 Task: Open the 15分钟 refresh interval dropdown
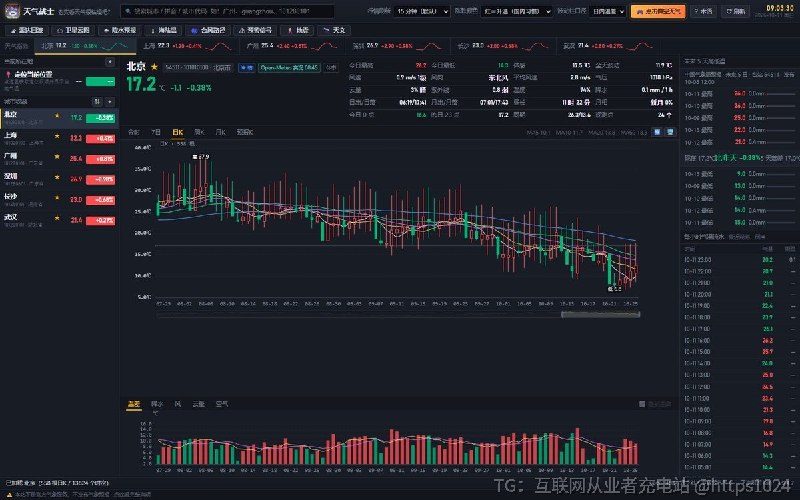(421, 11)
